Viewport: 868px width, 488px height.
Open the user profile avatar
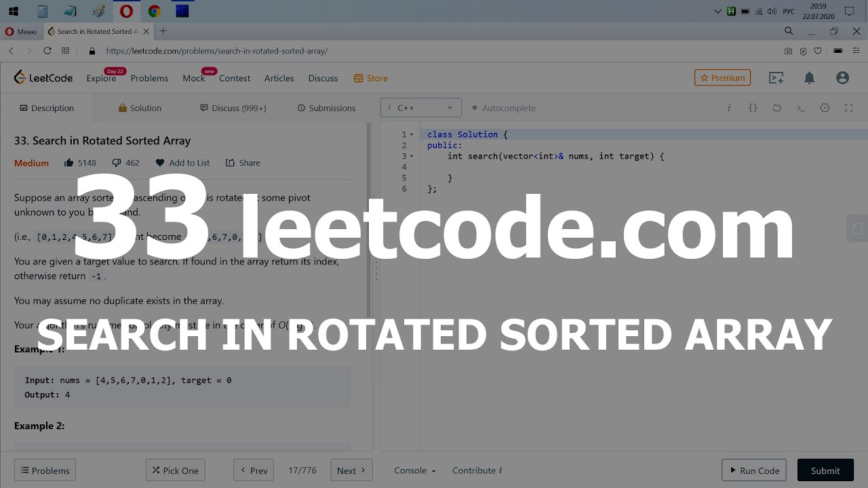point(842,78)
